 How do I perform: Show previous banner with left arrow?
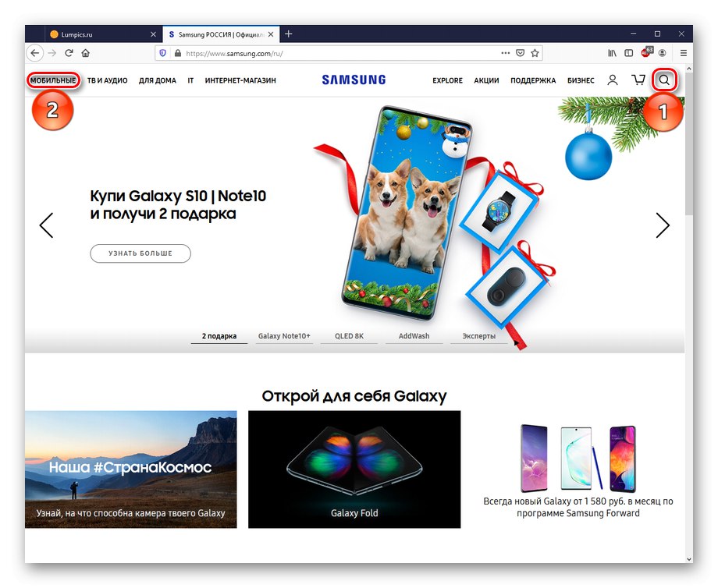46,225
